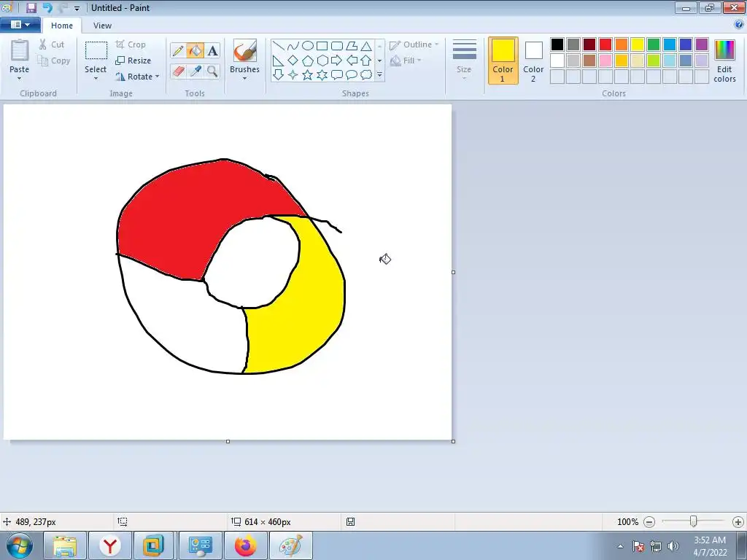Choose the Right arrow shape
The width and height of the screenshot is (747, 560).
point(337,61)
